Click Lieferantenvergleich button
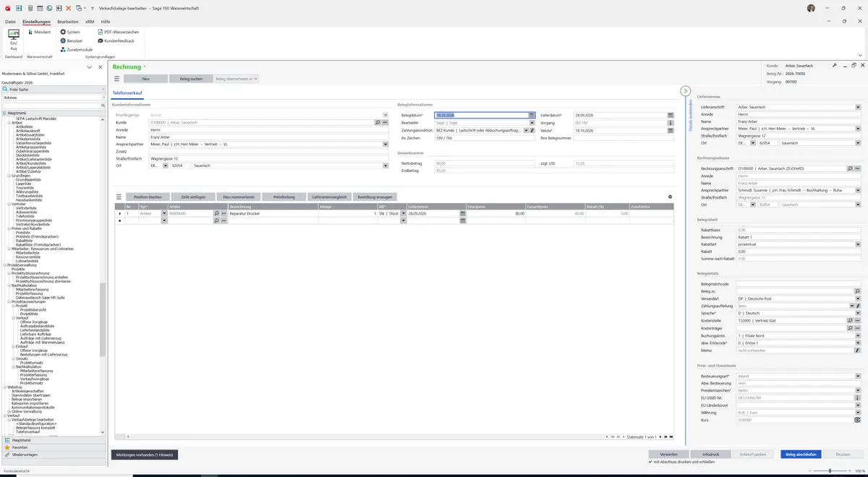The height and width of the screenshot is (477, 868). [330, 197]
